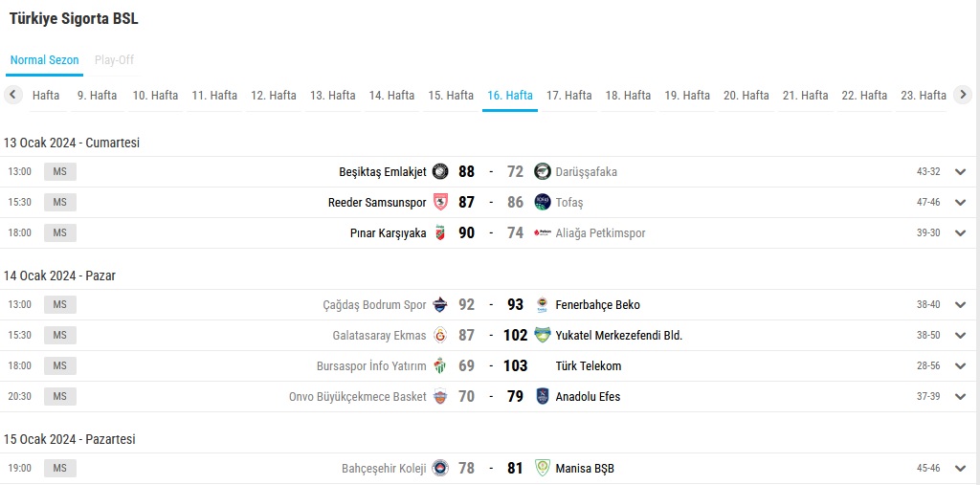Expand the Beşiktaş Emlakjet vs Darüşşafaka match details
The height and width of the screenshot is (485, 980).
(961, 172)
